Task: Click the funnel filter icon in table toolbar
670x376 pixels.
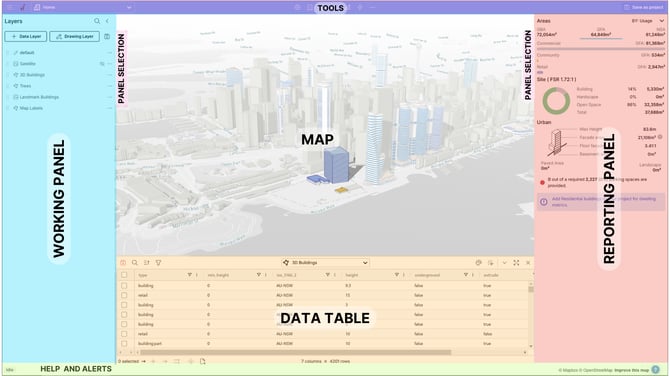Action: [x=159, y=263]
